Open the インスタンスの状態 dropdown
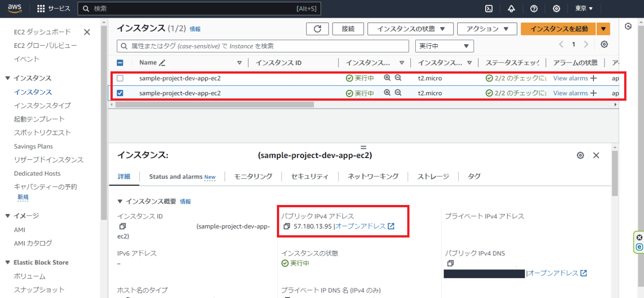The image size is (644, 298). (x=410, y=29)
